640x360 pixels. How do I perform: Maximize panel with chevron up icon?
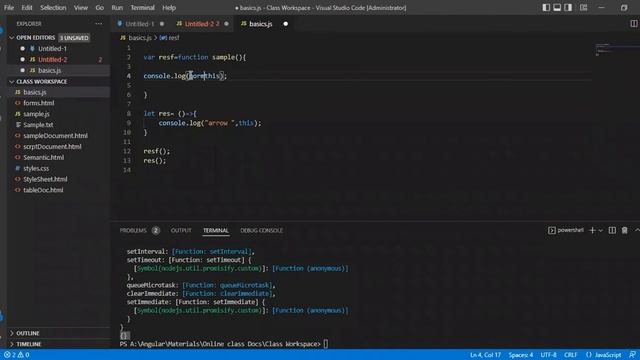tap(637, 230)
